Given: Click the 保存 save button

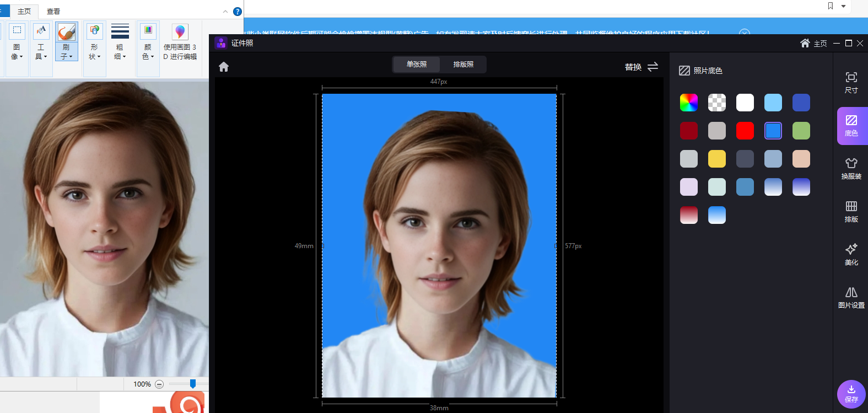Looking at the screenshot, I should click(851, 394).
